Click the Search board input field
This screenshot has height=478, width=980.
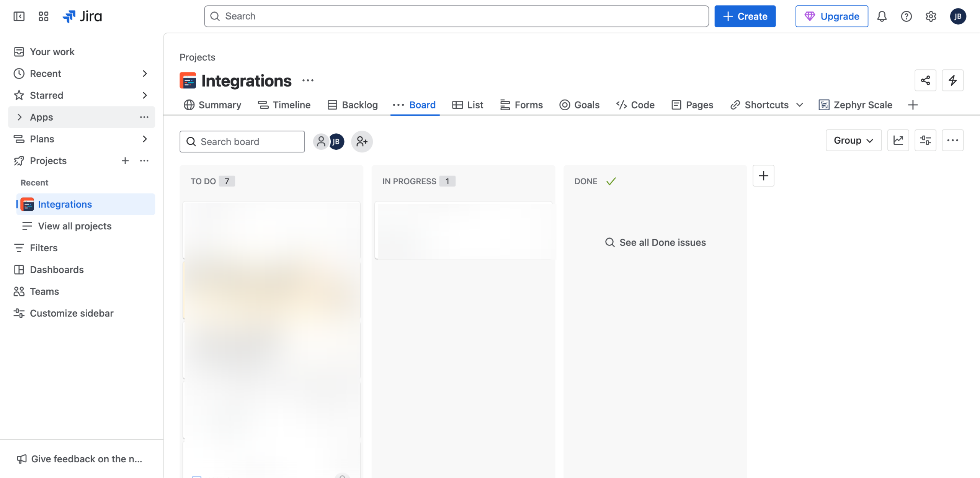242,142
